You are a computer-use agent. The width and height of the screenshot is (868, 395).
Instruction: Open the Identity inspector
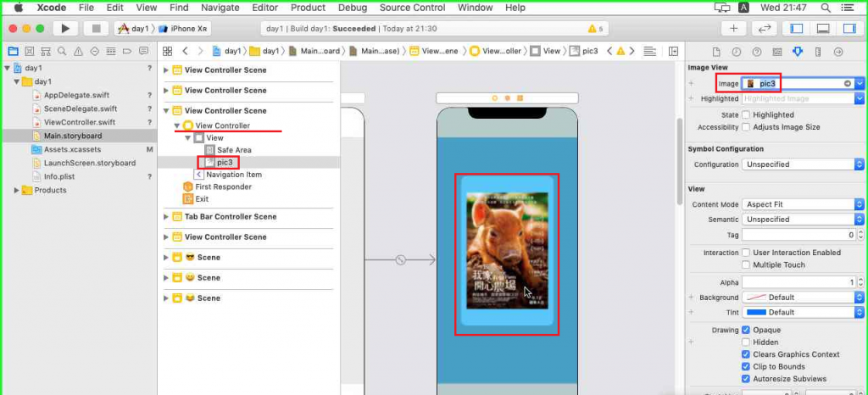(777, 52)
